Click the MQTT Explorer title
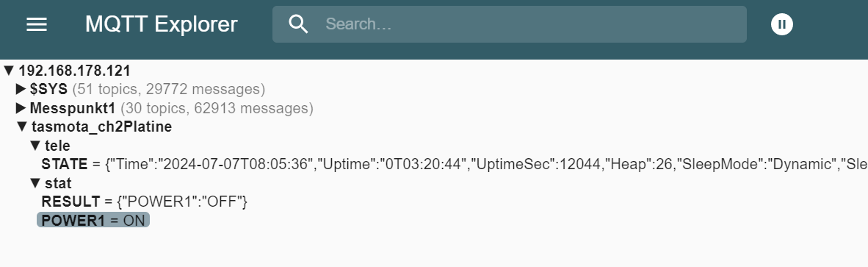The image size is (868, 267). pyautogui.click(x=161, y=24)
